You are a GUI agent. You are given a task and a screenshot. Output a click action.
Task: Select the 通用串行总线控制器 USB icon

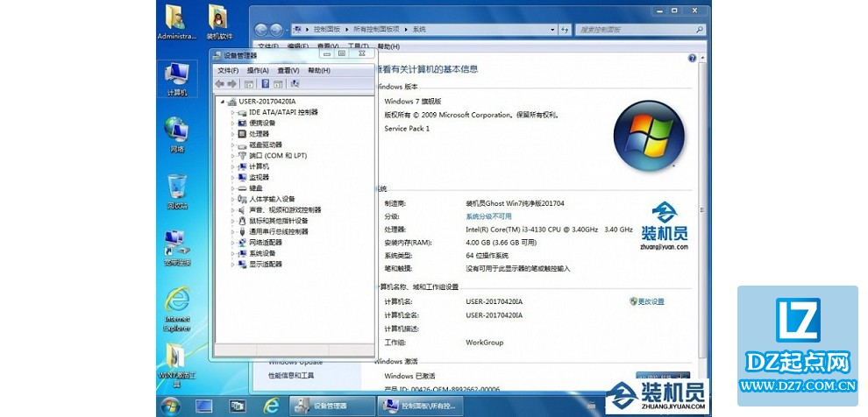(242, 232)
